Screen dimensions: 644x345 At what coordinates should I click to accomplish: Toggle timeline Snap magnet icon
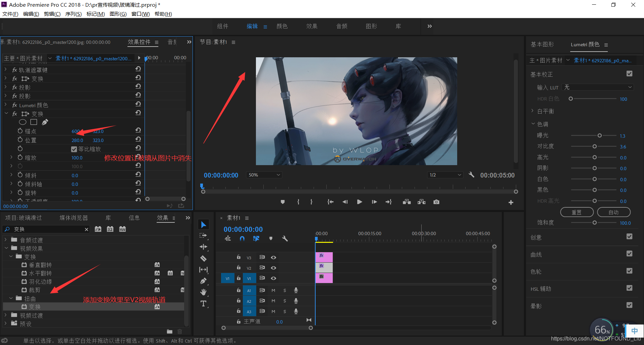pyautogui.click(x=242, y=238)
